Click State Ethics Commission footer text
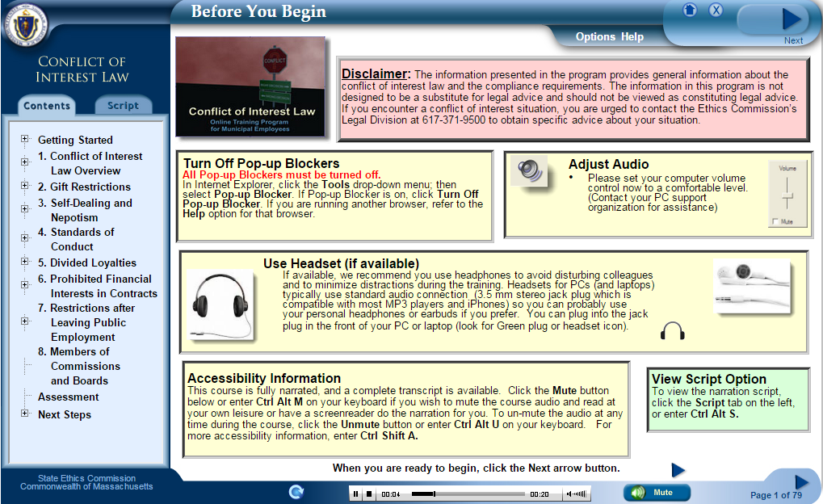This screenshot has width=823, height=504. tap(86, 478)
